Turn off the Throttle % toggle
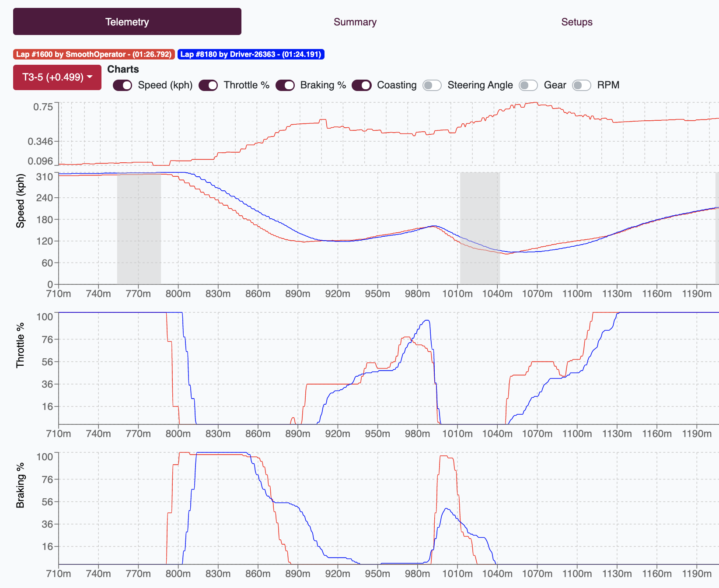Screen dimensions: 719x588 (x=208, y=85)
